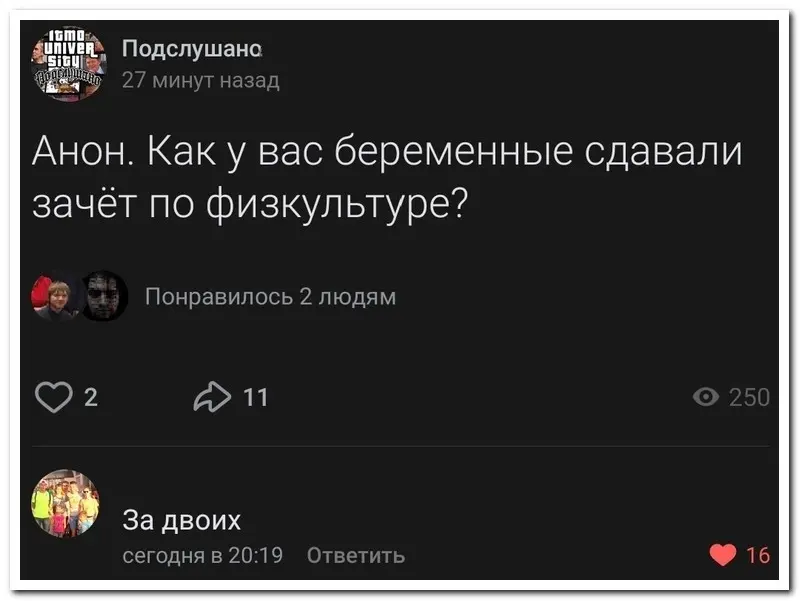This screenshot has height=601, width=800.
Task: Share the post via the arrow icon
Action: tap(209, 398)
